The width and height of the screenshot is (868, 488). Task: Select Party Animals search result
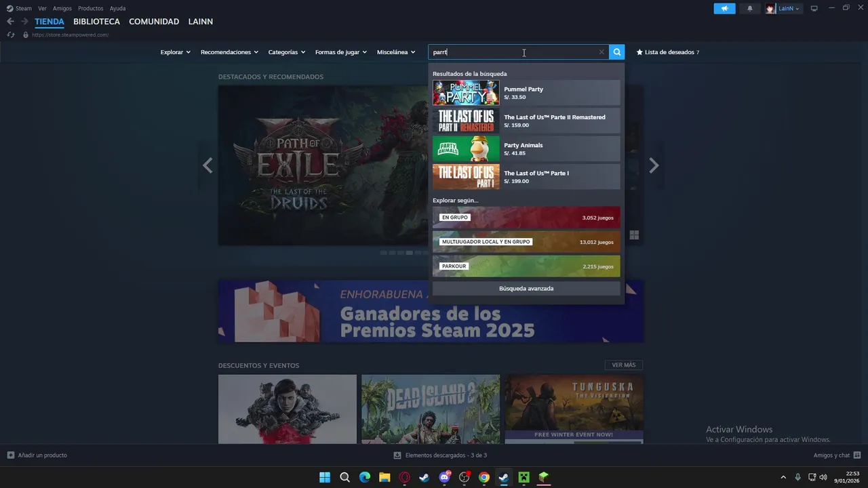click(526, 149)
